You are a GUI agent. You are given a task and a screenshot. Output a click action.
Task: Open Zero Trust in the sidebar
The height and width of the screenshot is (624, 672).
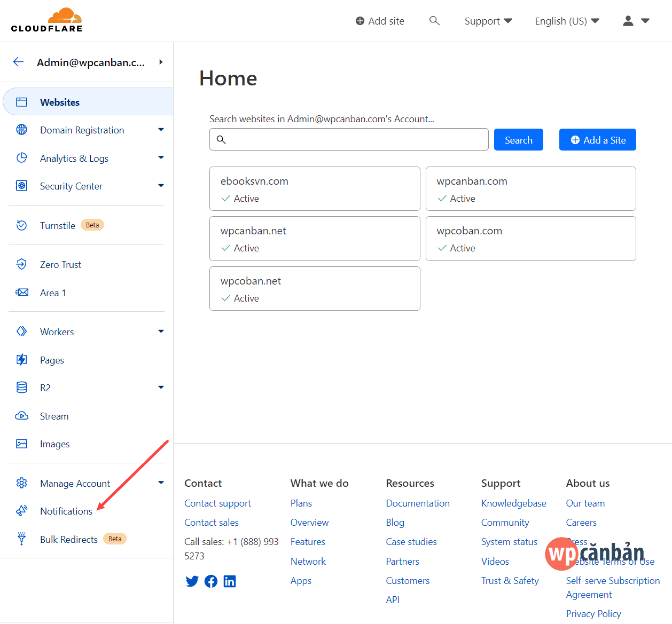coord(60,264)
